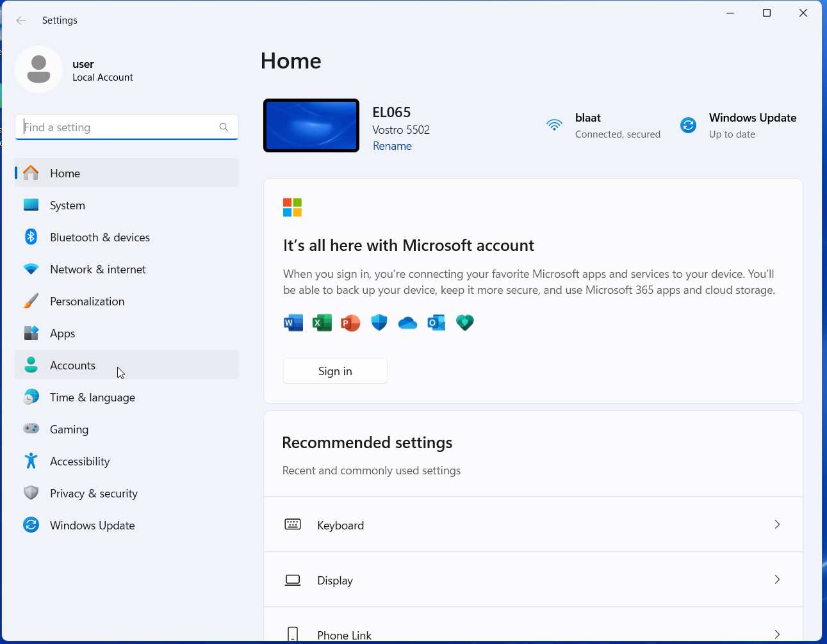This screenshot has height=644, width=827.
Task: Click the Wi-Fi icon next to blaat
Action: tap(554, 125)
